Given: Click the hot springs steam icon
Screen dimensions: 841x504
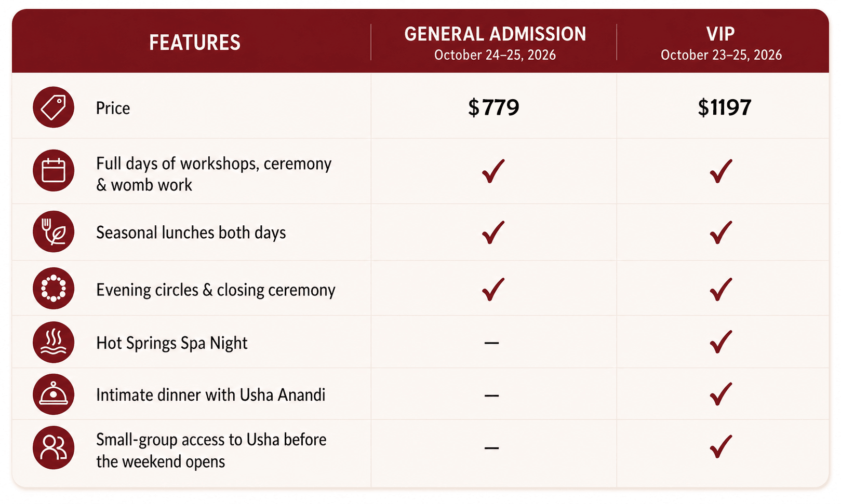Looking at the screenshot, I should [54, 342].
